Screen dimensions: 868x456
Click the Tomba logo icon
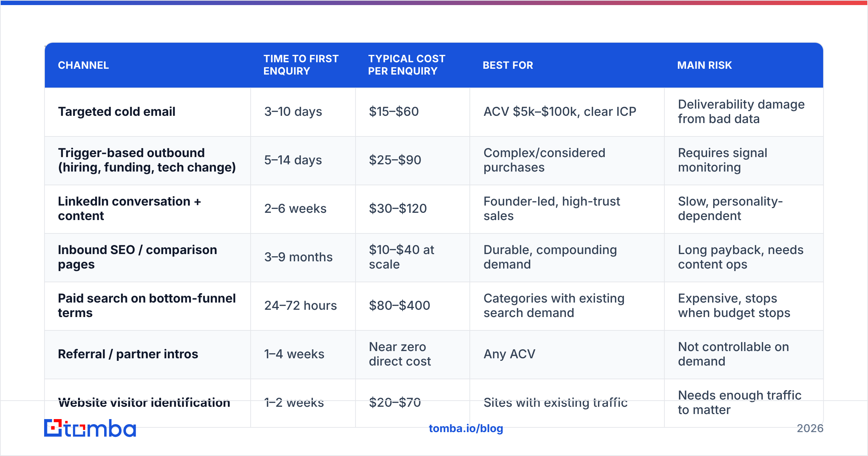tap(53, 428)
